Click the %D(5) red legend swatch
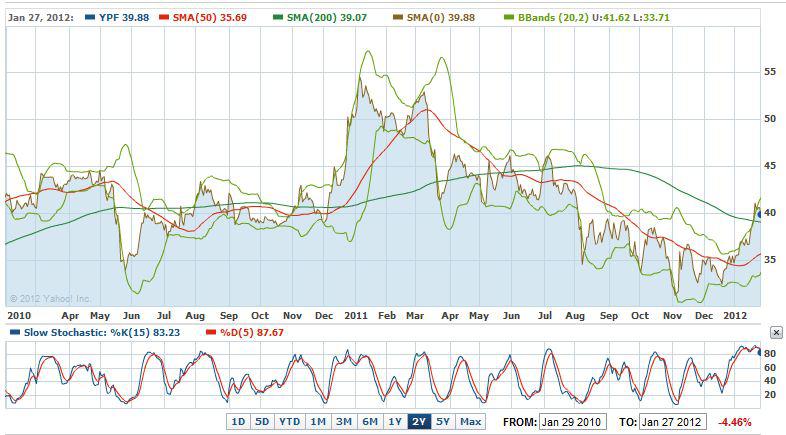The width and height of the screenshot is (786, 435). (x=211, y=332)
